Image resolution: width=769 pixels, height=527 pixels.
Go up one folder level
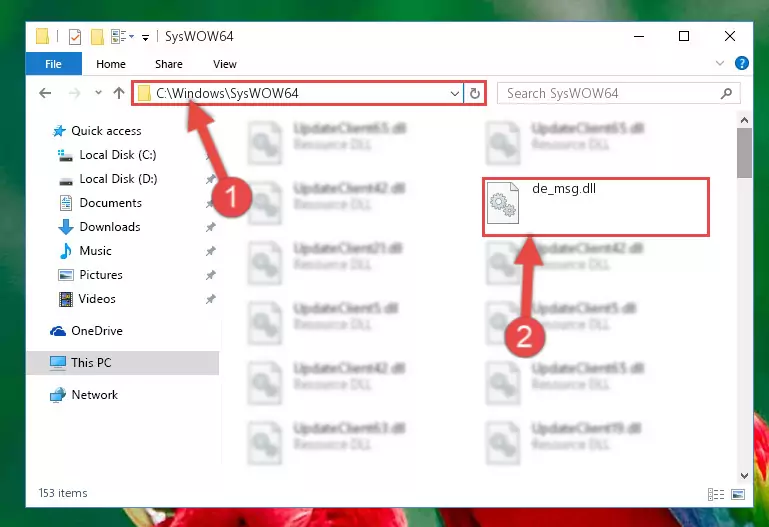coord(119,93)
